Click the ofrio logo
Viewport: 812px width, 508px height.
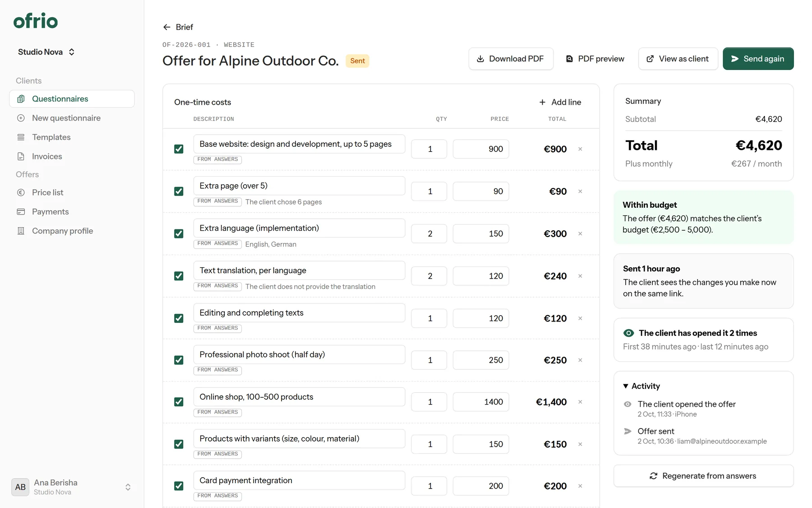pos(36,21)
